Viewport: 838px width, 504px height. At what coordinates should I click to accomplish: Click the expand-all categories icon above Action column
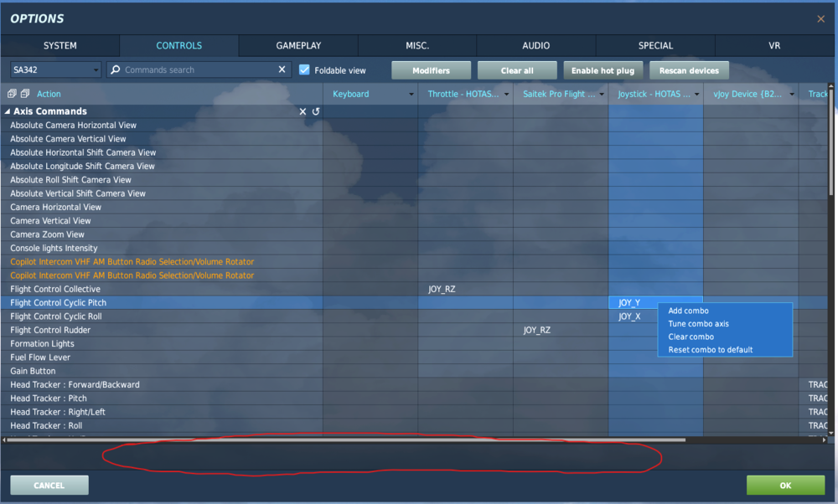pos(11,94)
